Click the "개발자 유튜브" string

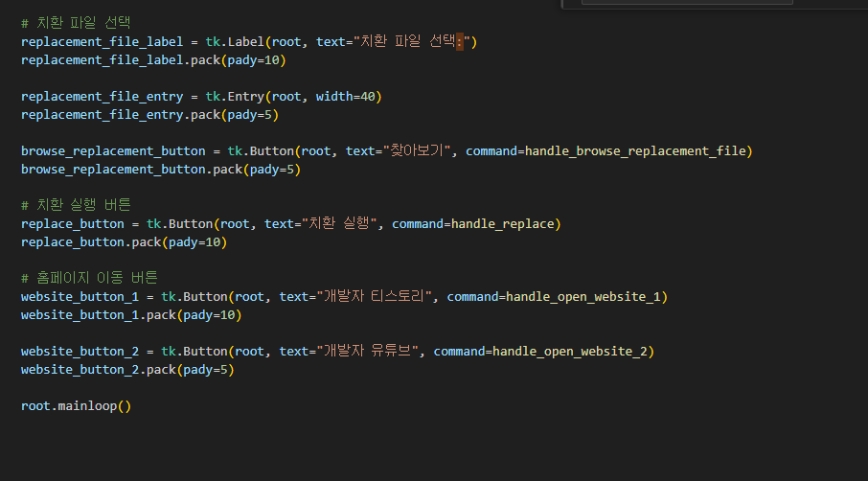pos(367,351)
